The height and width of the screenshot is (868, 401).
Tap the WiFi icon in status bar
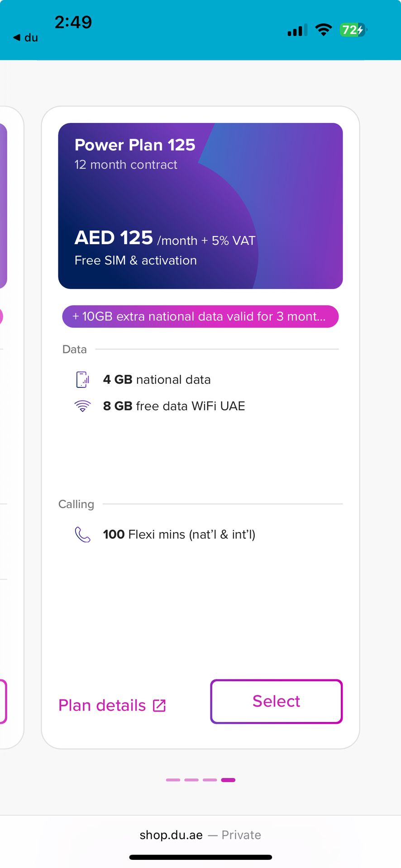pyautogui.click(x=323, y=30)
